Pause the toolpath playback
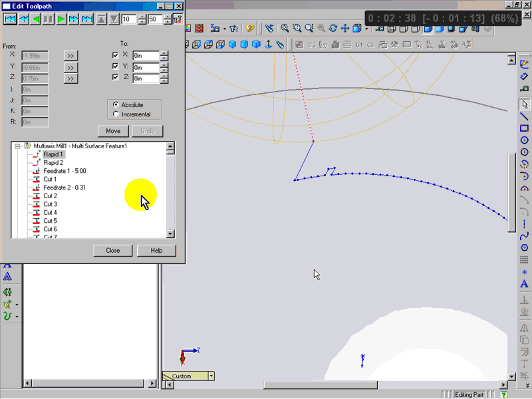 pyautogui.click(x=48, y=19)
